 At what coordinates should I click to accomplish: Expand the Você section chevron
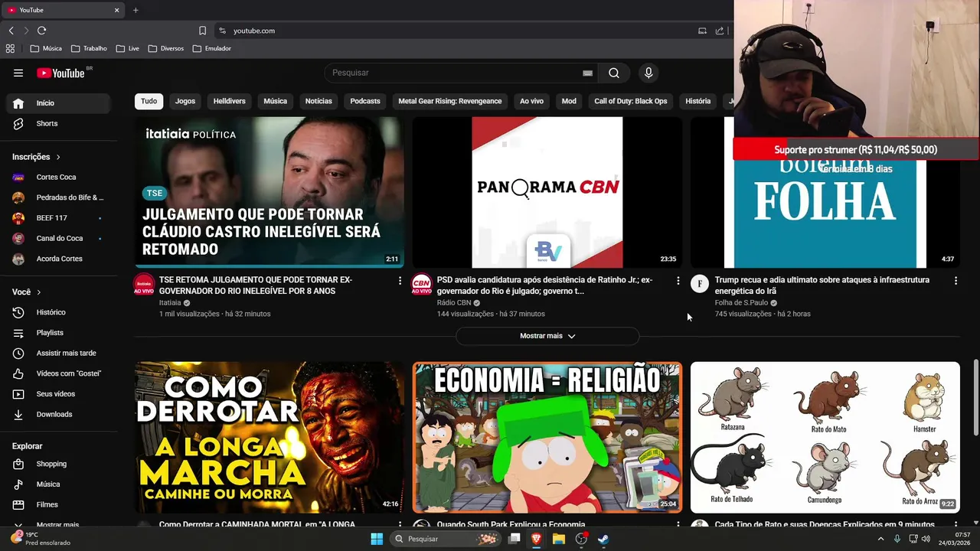(x=39, y=292)
